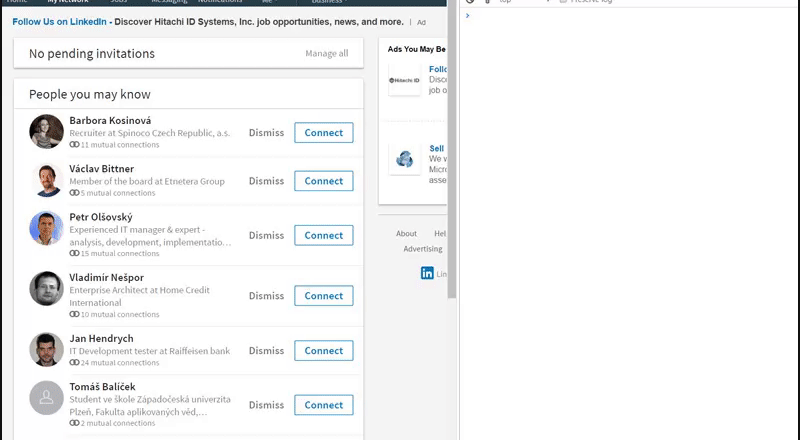This screenshot has height=440, width=800.
Task: Click 'Recruiter at Spinoco Czech Republic, a.s.' text
Action: tap(149, 133)
